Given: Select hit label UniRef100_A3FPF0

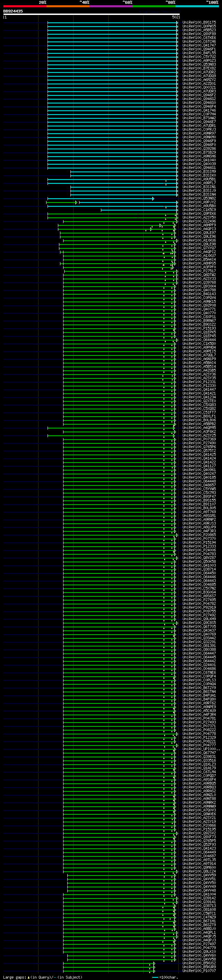Looking at the screenshot, I should tap(199, 267).
